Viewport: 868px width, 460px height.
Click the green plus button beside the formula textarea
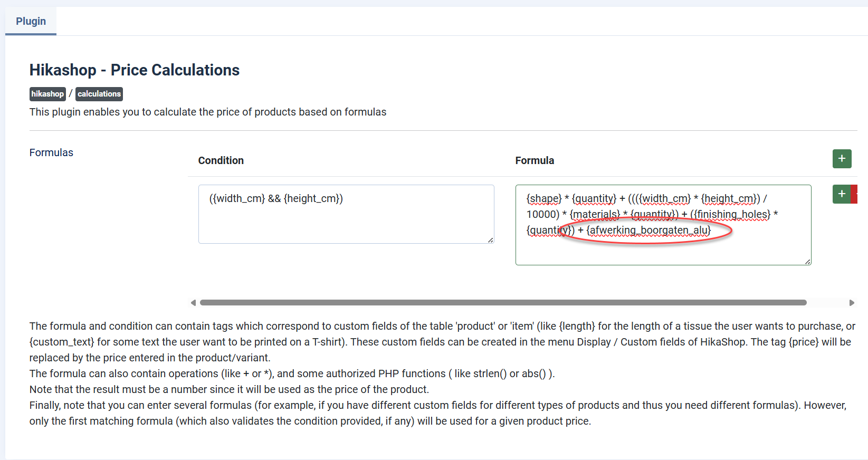point(841,194)
